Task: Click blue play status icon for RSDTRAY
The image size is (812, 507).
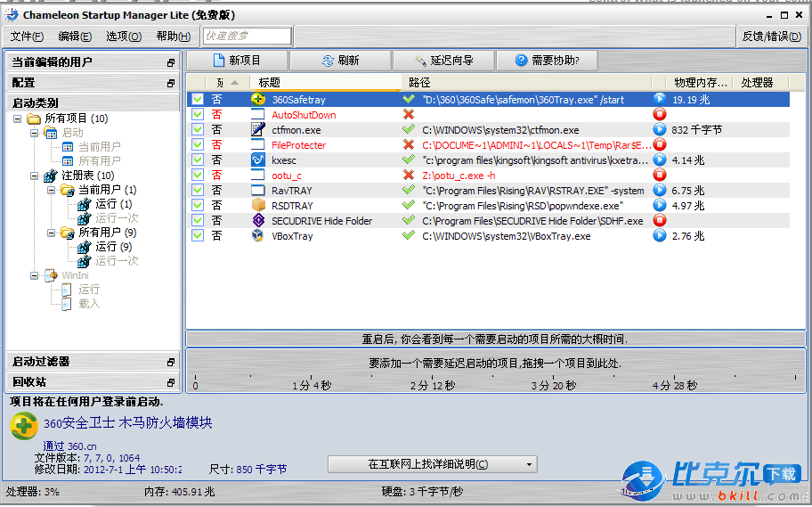Action: (659, 205)
